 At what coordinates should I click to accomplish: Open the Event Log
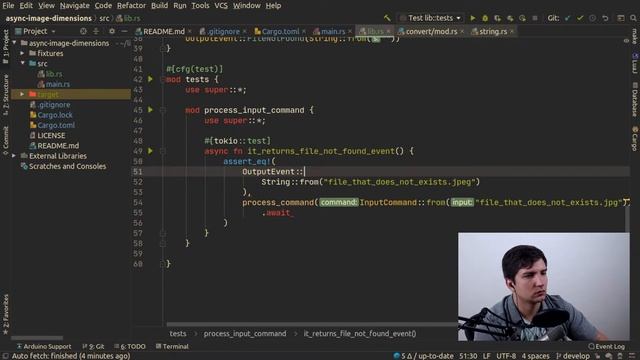(606, 347)
